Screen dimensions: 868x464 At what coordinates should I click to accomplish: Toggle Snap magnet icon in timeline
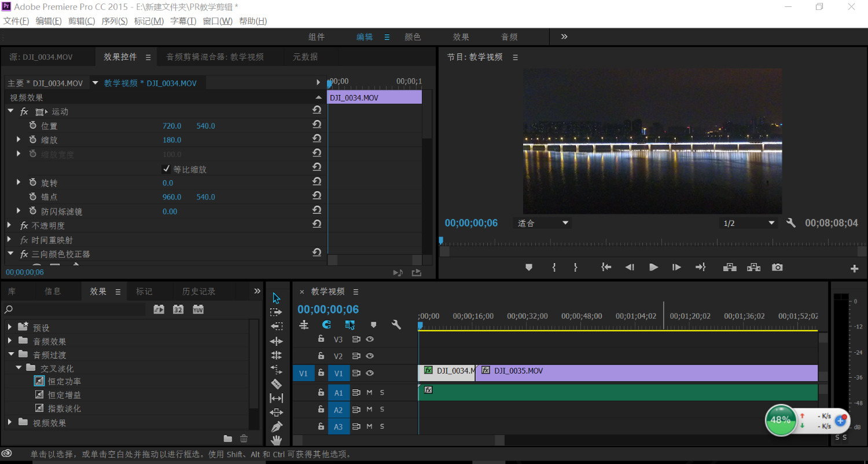point(326,325)
